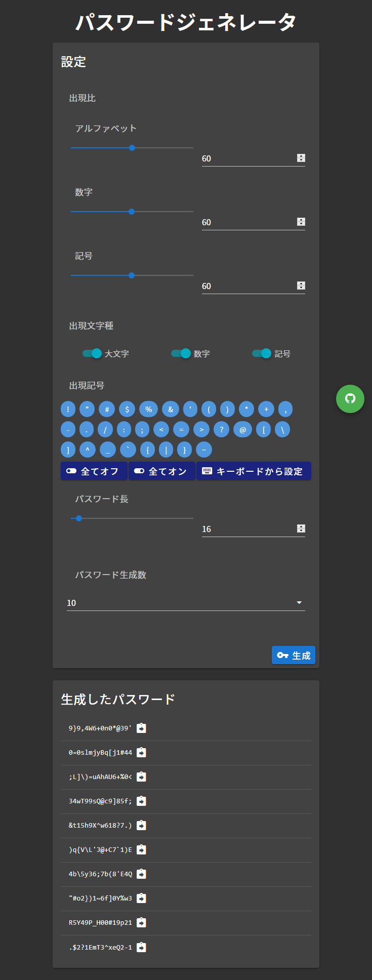Open the GitHub repository link
The image size is (372, 980).
(350, 399)
